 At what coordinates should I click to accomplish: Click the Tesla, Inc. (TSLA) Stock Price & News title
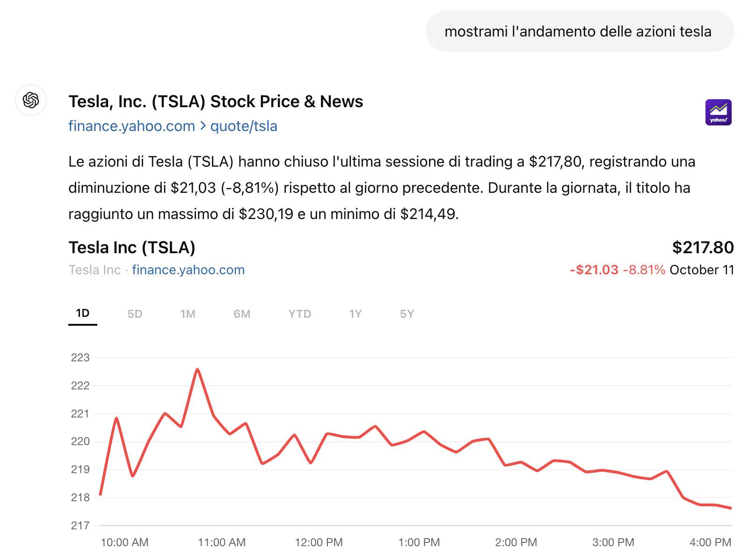pyautogui.click(x=216, y=102)
